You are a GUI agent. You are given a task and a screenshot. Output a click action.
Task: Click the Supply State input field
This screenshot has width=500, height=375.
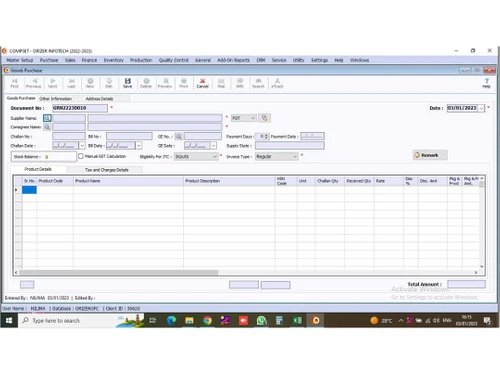pos(290,146)
